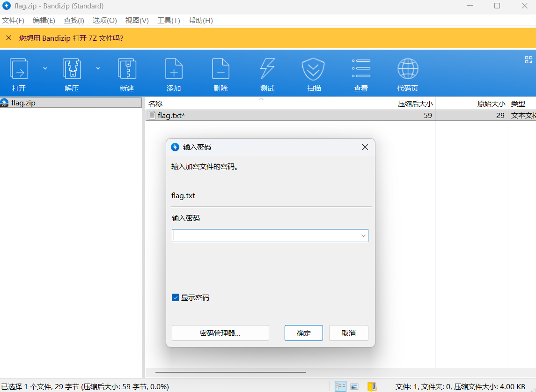Expand the dropdown arrow next to Open (打开)

(45, 68)
